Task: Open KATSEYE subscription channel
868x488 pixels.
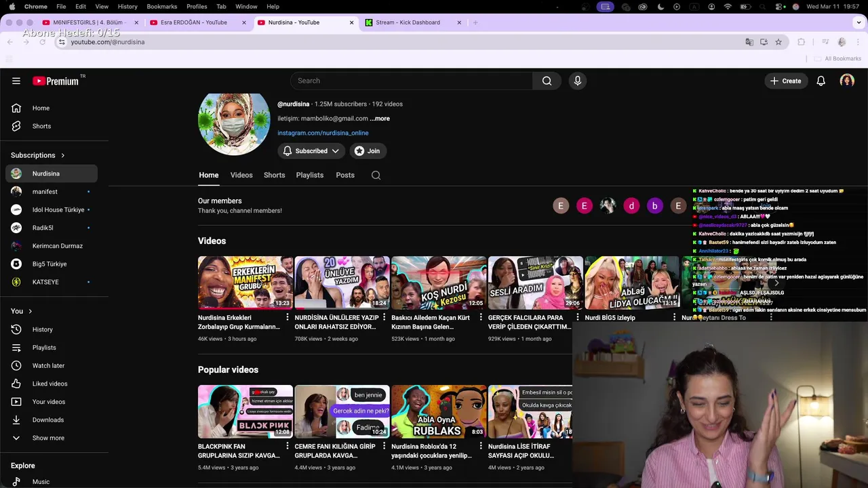Action: tap(52, 282)
